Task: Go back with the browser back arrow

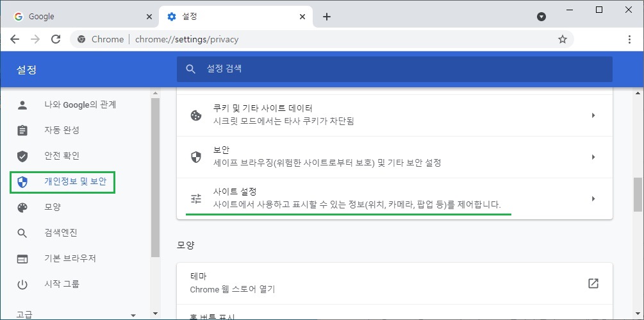Action: click(15, 39)
